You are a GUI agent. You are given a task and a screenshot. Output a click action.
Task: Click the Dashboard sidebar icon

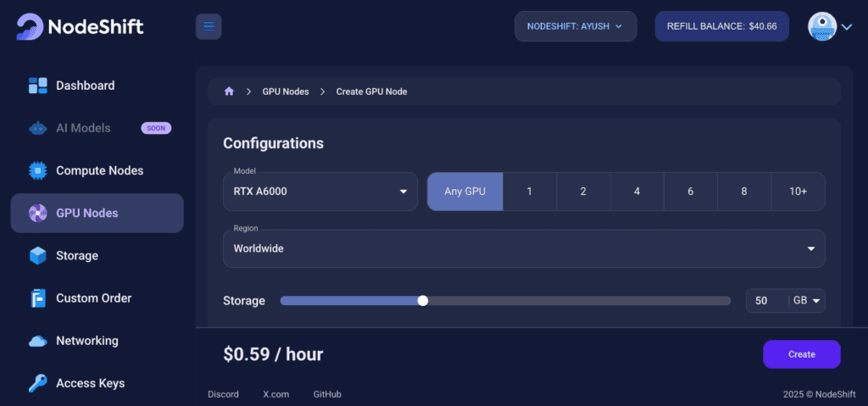37,86
